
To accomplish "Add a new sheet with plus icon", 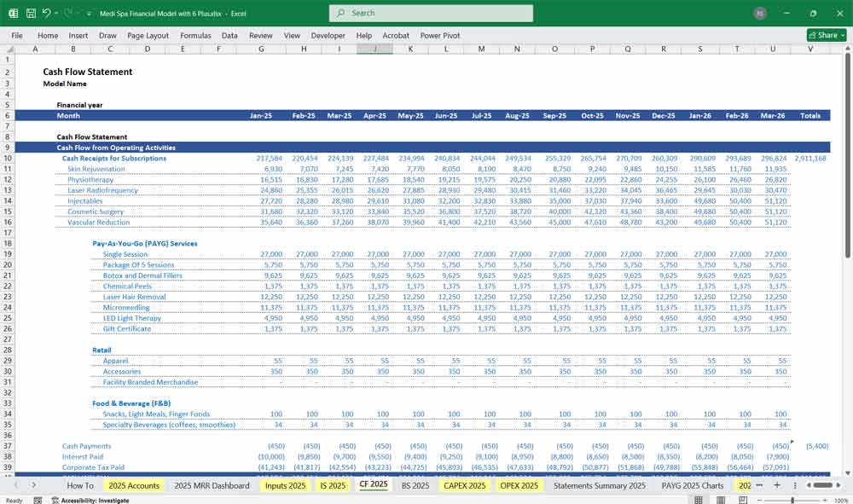I will pos(777,484).
